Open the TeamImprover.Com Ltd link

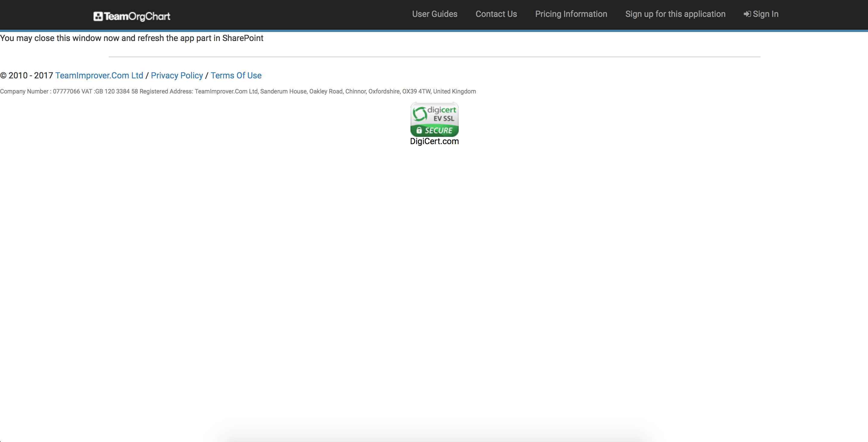(99, 75)
